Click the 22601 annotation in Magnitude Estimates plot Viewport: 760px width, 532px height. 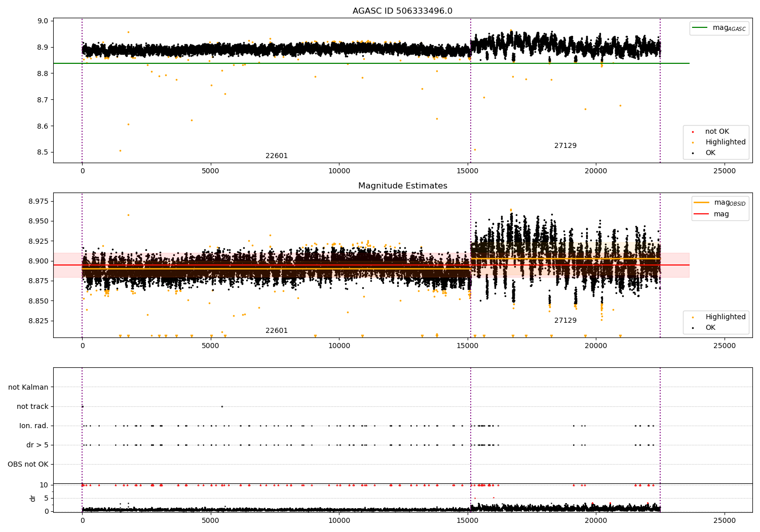click(277, 331)
